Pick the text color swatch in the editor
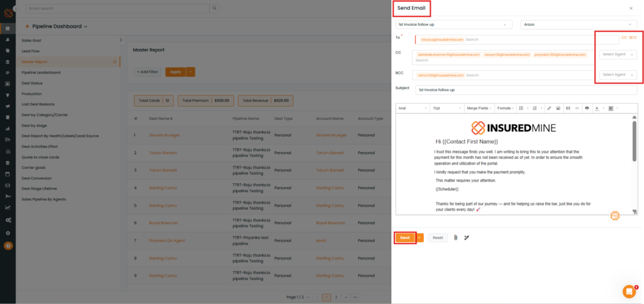This screenshot has height=304, width=644. click(598, 108)
